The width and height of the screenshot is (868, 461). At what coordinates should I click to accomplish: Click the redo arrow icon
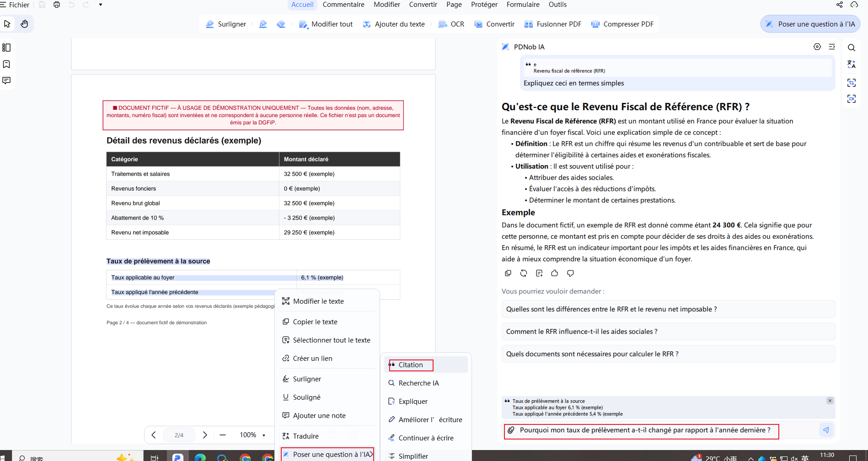click(x=86, y=5)
